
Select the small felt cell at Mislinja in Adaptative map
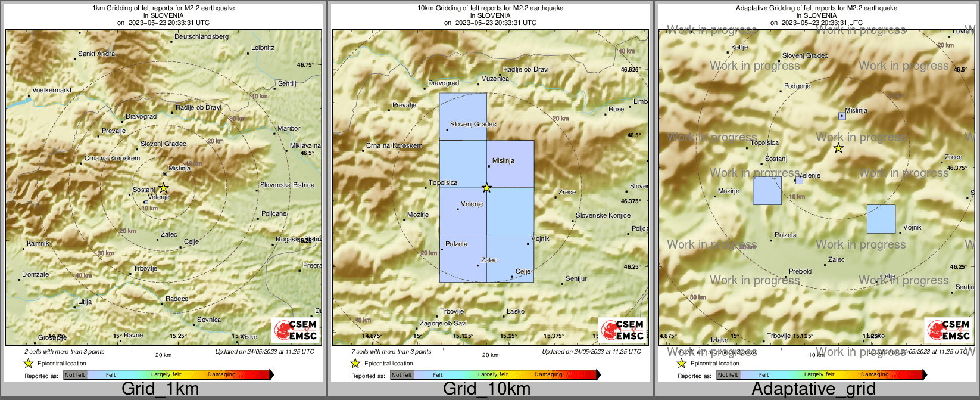click(x=842, y=116)
